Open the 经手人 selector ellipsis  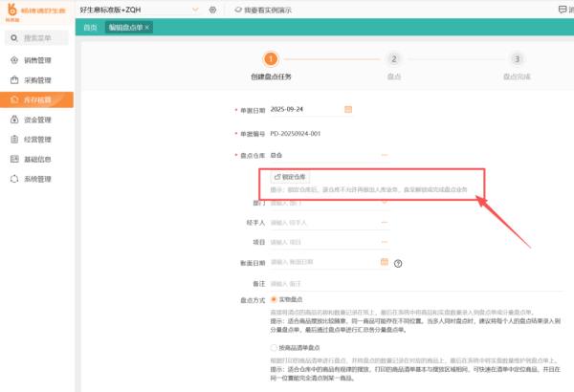click(385, 222)
